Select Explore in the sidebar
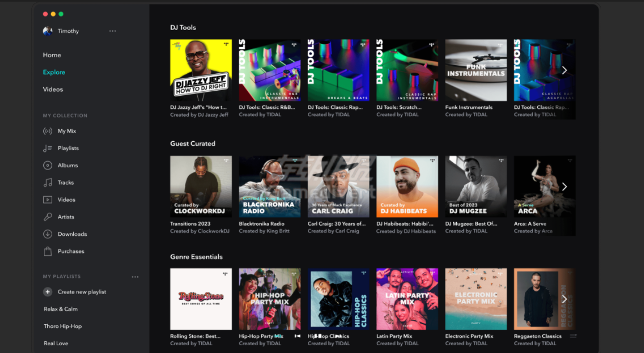 coord(54,72)
